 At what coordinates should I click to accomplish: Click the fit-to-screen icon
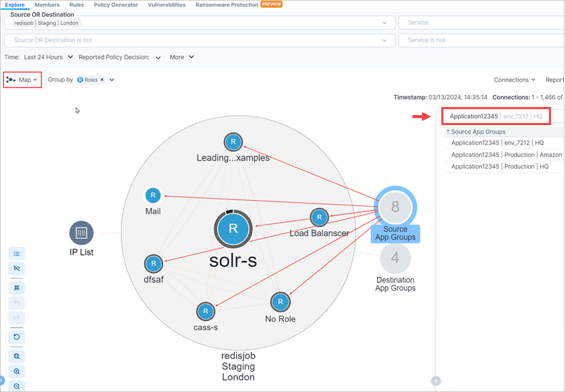coord(17,287)
